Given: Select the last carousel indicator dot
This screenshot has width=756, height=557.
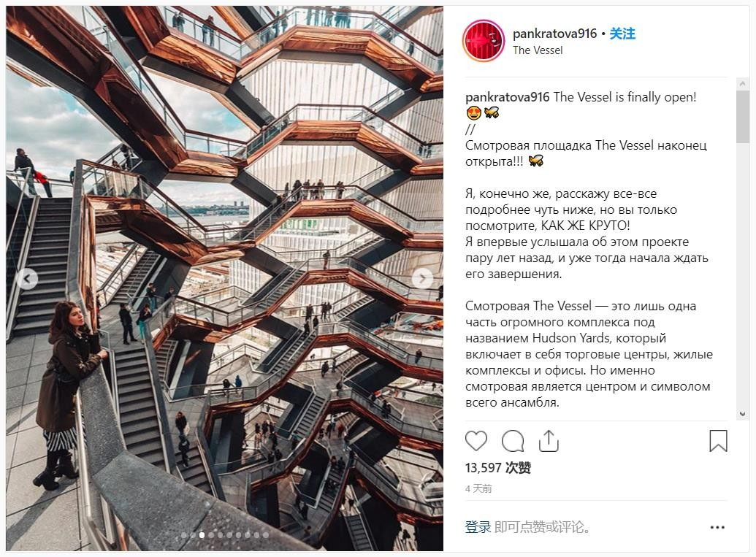Looking at the screenshot, I should pos(266,535).
